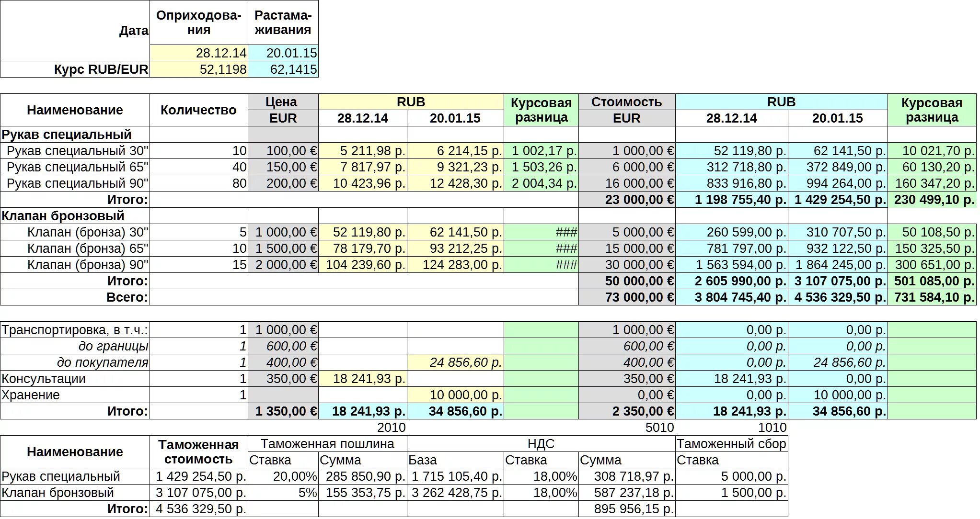Select VAT total cell 895 956,15 р.
This screenshot has height=519, width=980.
[627, 509]
